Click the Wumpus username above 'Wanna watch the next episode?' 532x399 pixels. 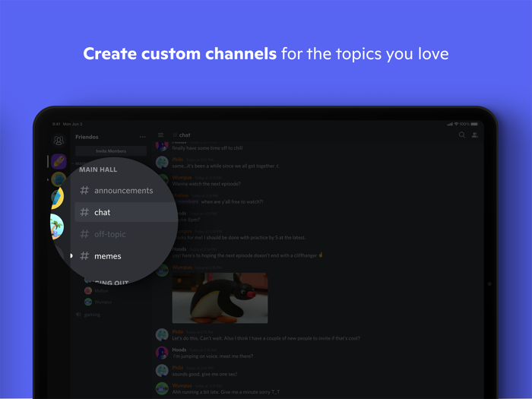coord(182,177)
